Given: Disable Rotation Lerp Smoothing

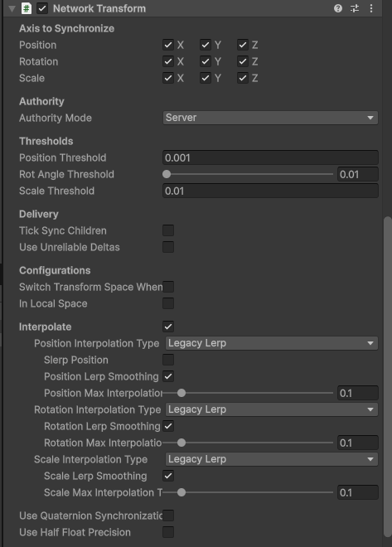Looking at the screenshot, I should [168, 426].
